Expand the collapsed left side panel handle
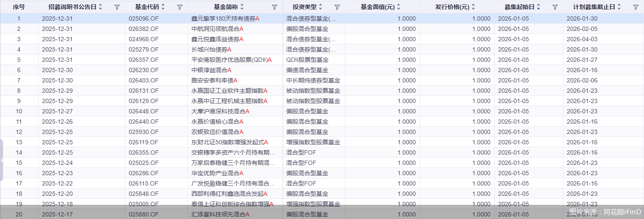The width and height of the screenshot is (644, 219). click(2, 160)
